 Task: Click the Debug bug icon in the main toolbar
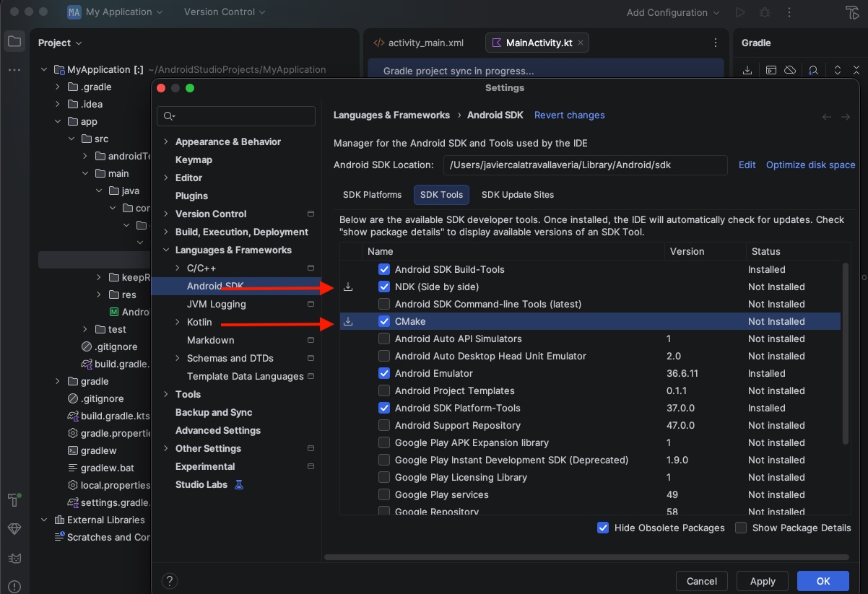coord(765,12)
